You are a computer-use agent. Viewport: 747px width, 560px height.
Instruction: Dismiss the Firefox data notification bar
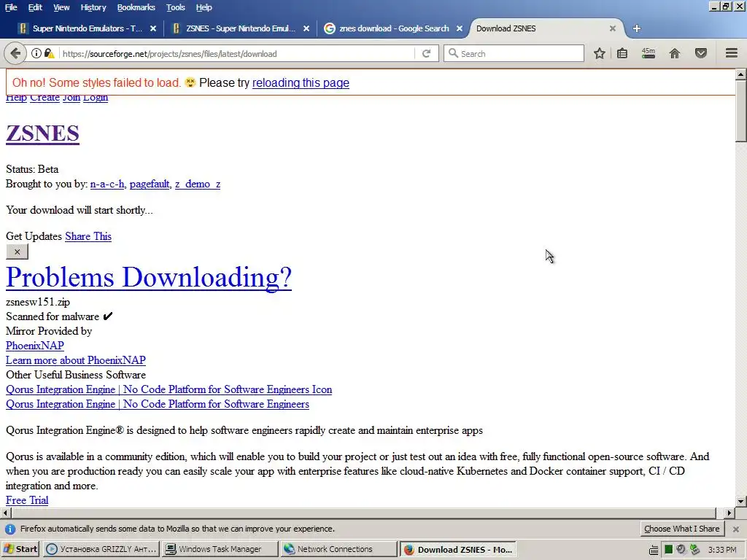736,529
